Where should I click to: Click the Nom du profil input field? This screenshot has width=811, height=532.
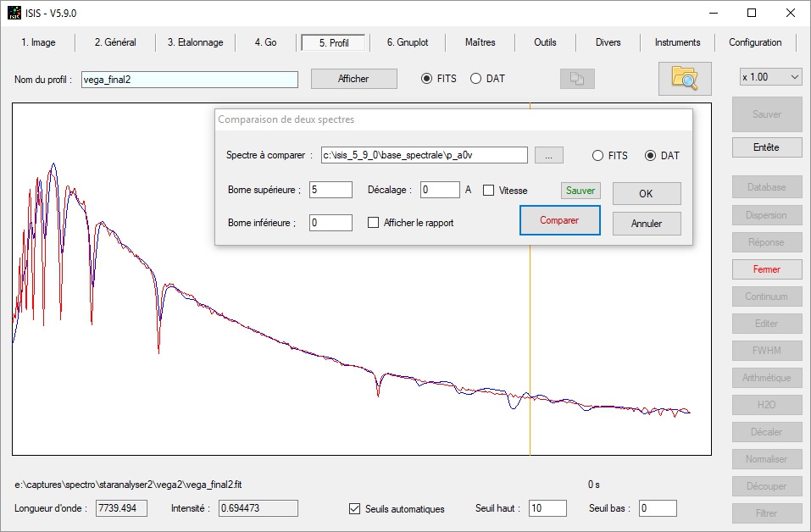[x=189, y=80]
